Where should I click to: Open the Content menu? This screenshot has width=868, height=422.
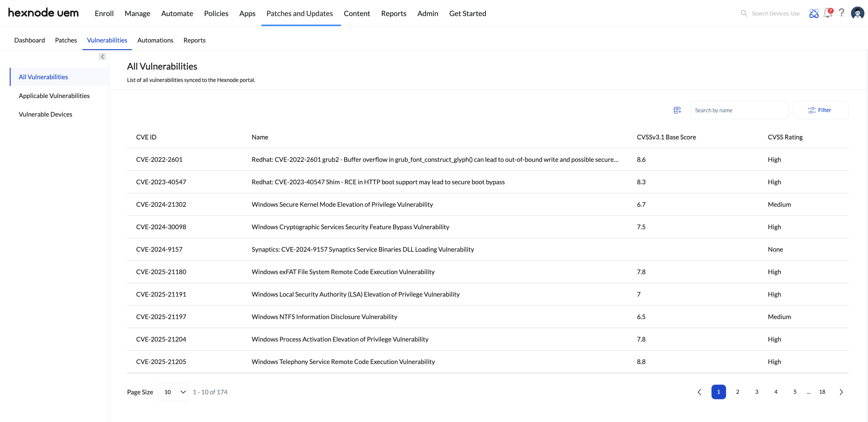tap(357, 13)
